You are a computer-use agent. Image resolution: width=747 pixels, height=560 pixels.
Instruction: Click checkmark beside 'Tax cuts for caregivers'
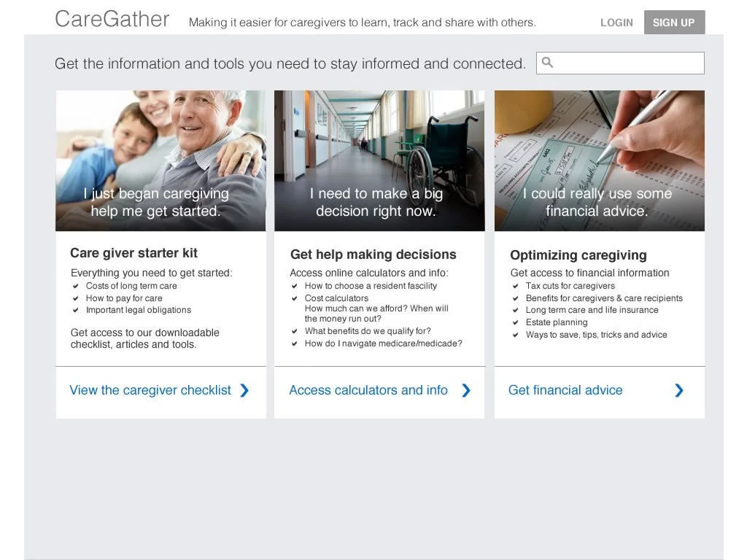point(516,286)
